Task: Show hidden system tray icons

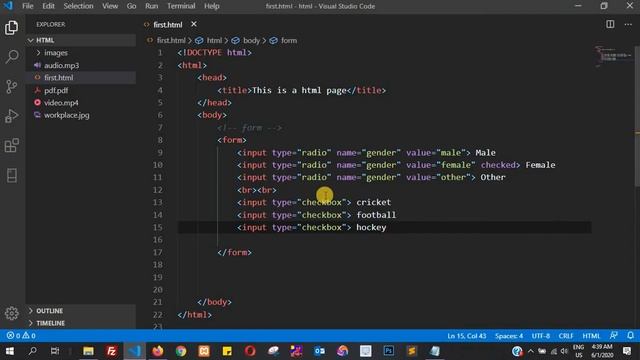Action: point(531,351)
